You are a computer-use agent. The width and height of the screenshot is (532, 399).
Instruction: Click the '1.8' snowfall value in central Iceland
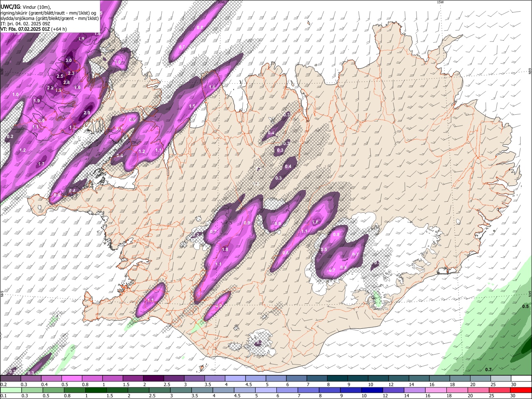(225, 250)
